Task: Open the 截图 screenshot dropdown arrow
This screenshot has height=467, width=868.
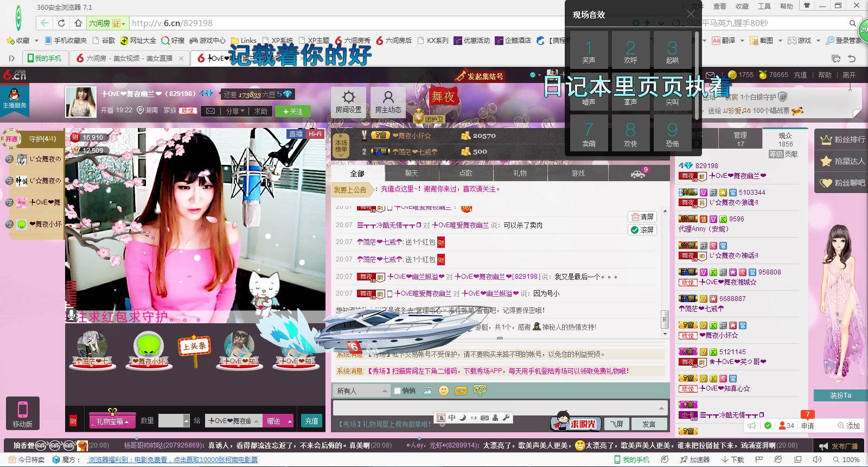Action: (780, 41)
